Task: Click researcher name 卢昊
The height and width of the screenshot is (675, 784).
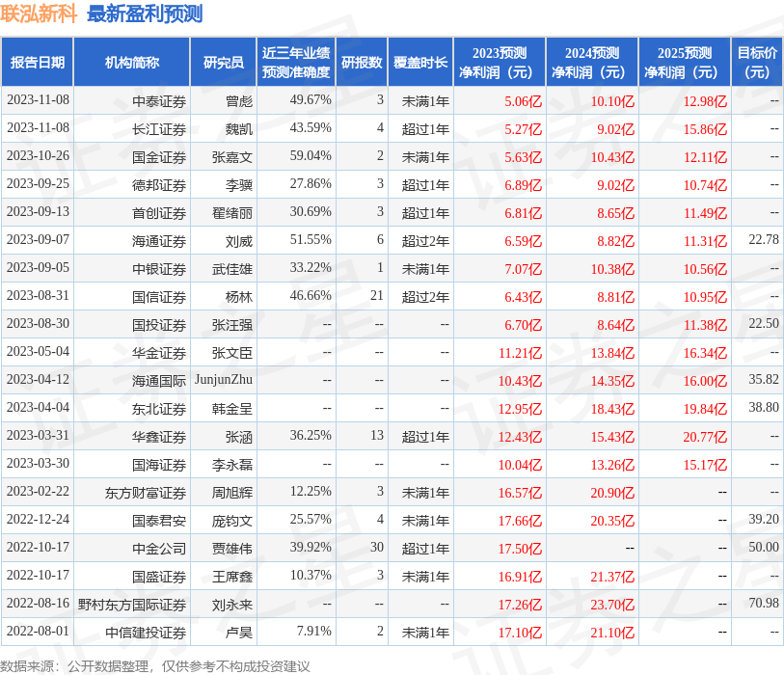Action: (x=239, y=634)
